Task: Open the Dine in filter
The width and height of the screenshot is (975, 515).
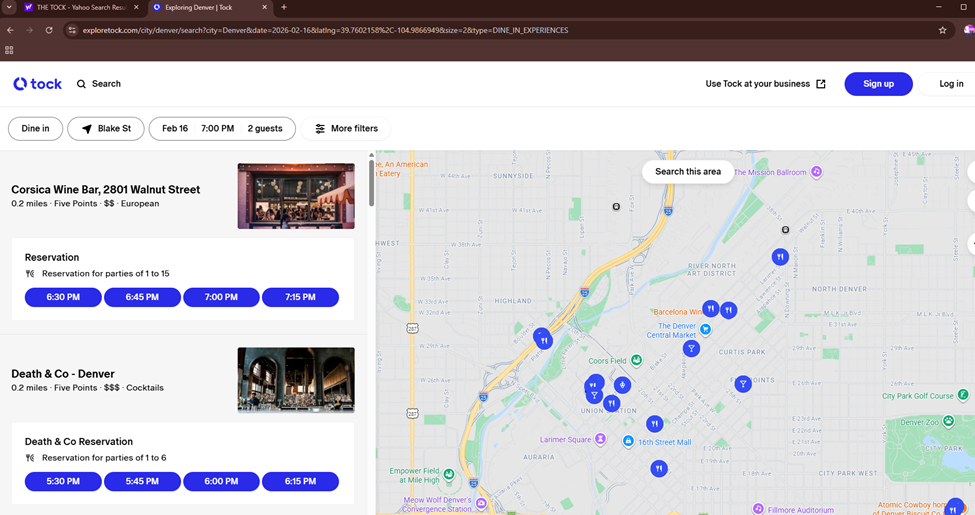Action: [x=35, y=129]
